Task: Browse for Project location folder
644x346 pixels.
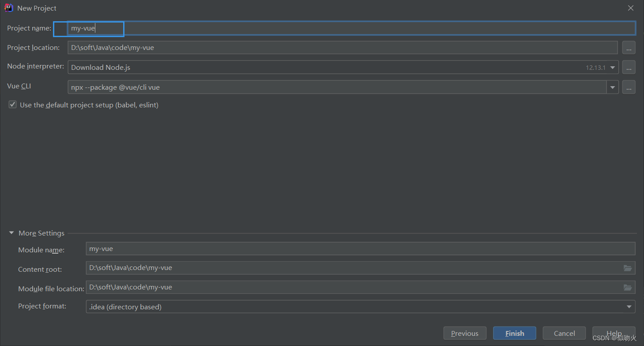Action: click(629, 47)
